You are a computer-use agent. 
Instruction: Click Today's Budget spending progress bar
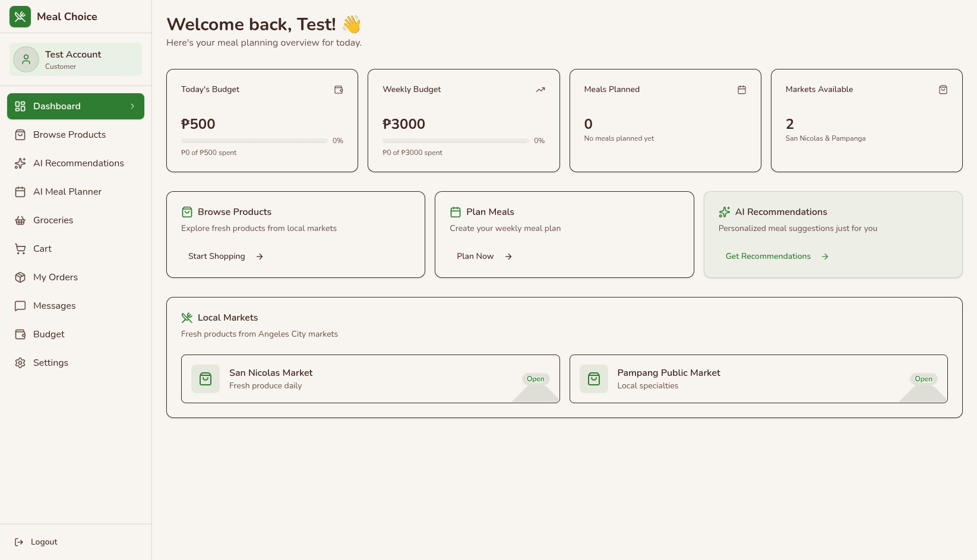pyautogui.click(x=254, y=141)
